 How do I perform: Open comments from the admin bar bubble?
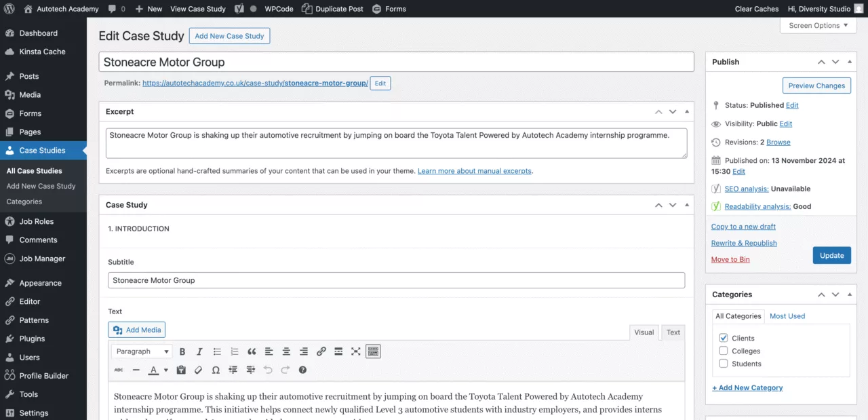(x=117, y=9)
